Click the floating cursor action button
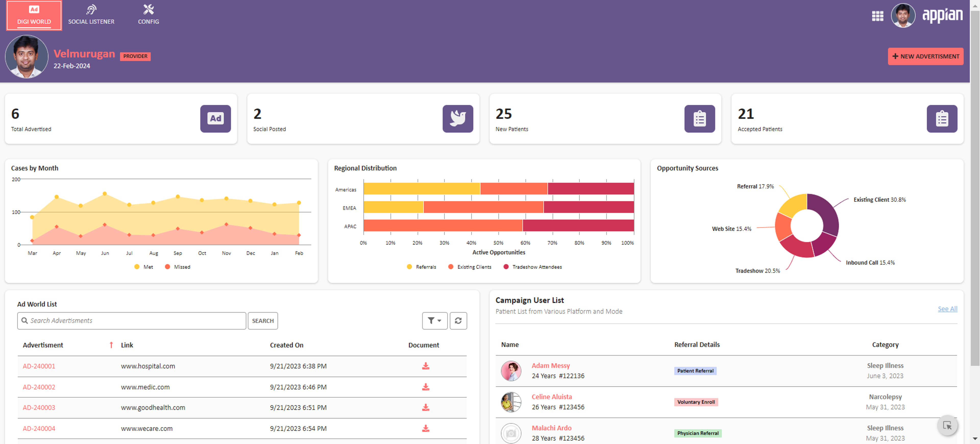 (947, 426)
